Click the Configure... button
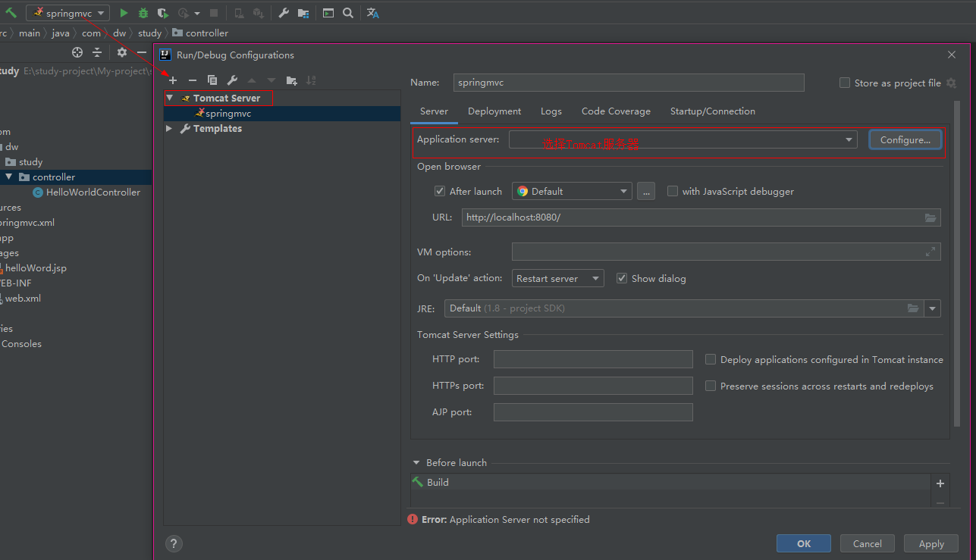Image resolution: width=976 pixels, height=560 pixels. pyautogui.click(x=905, y=140)
